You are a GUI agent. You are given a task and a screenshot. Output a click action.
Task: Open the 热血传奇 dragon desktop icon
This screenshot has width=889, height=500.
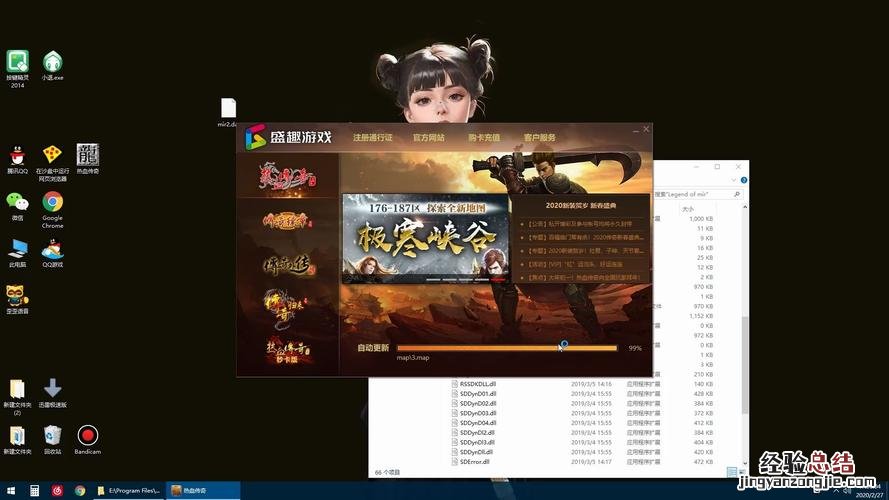[88, 155]
